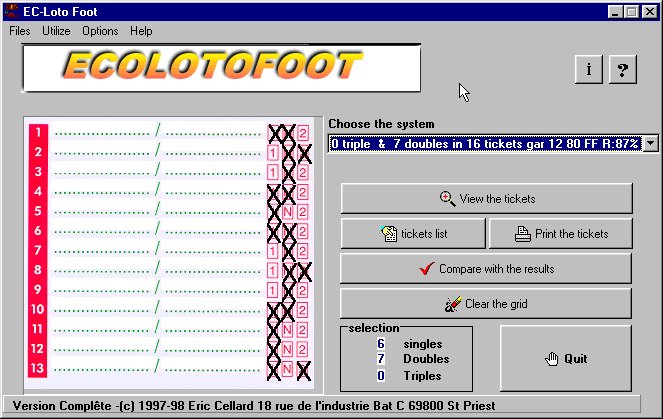The width and height of the screenshot is (663, 419).
Task: Toggle the N box in row 13
Action: (x=288, y=369)
